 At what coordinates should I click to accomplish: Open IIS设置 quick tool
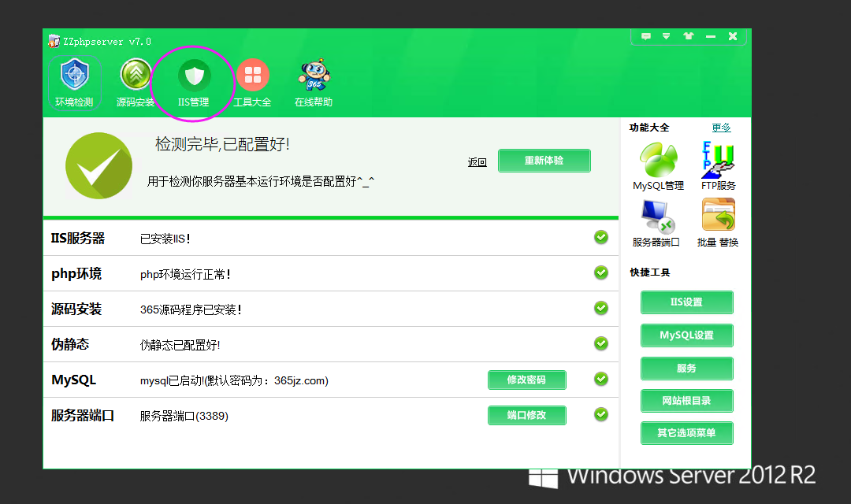pos(687,302)
